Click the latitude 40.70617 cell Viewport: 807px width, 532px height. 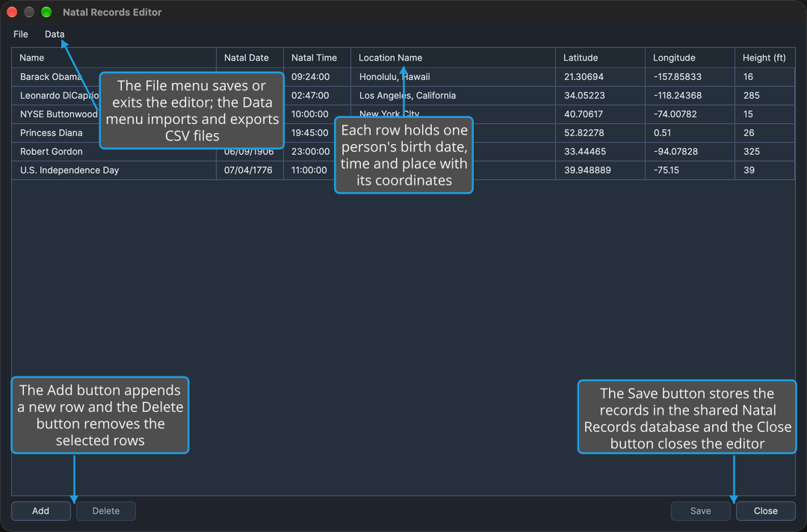click(600, 114)
